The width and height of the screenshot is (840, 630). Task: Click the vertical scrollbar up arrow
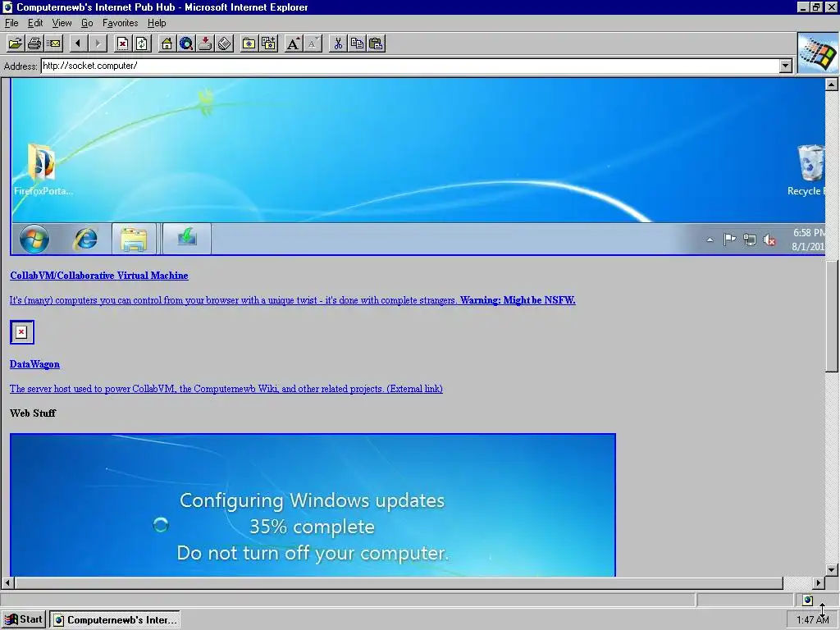point(832,84)
